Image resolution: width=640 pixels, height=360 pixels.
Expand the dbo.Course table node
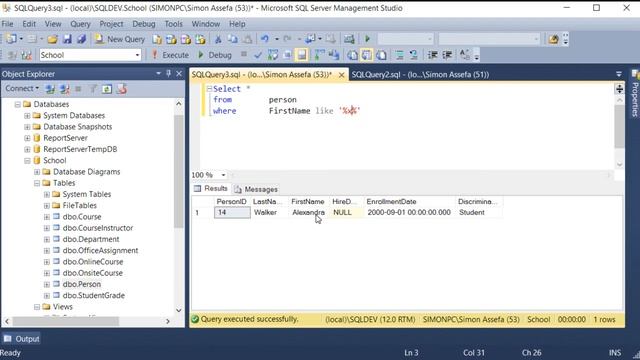pyautogui.click(x=47, y=217)
